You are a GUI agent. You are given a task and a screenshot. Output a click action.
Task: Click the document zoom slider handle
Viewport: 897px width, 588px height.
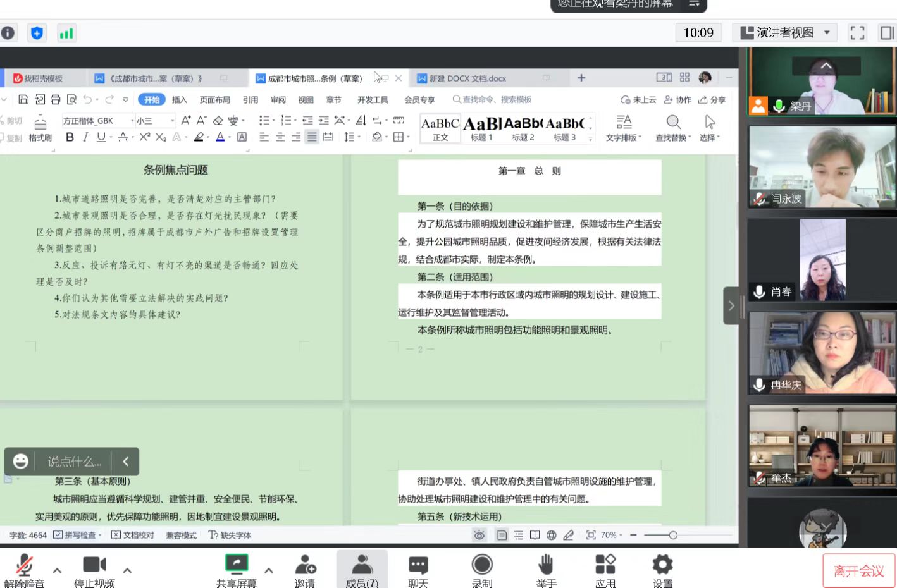coord(673,535)
